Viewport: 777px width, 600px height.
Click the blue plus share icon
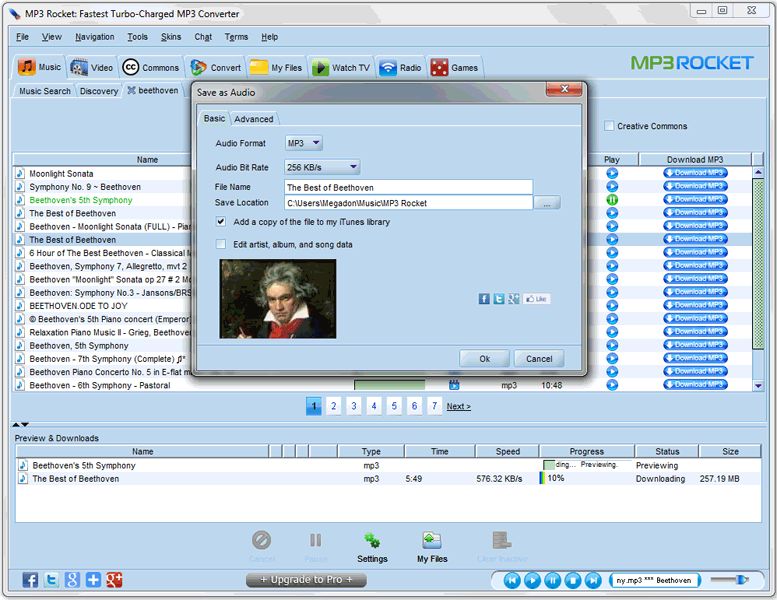tap(93, 580)
